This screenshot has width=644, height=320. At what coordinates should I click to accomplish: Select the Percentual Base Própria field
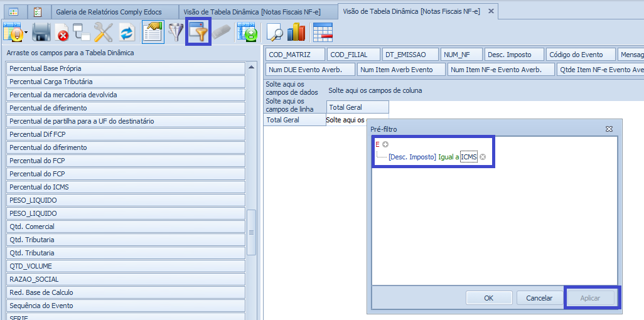(126, 68)
